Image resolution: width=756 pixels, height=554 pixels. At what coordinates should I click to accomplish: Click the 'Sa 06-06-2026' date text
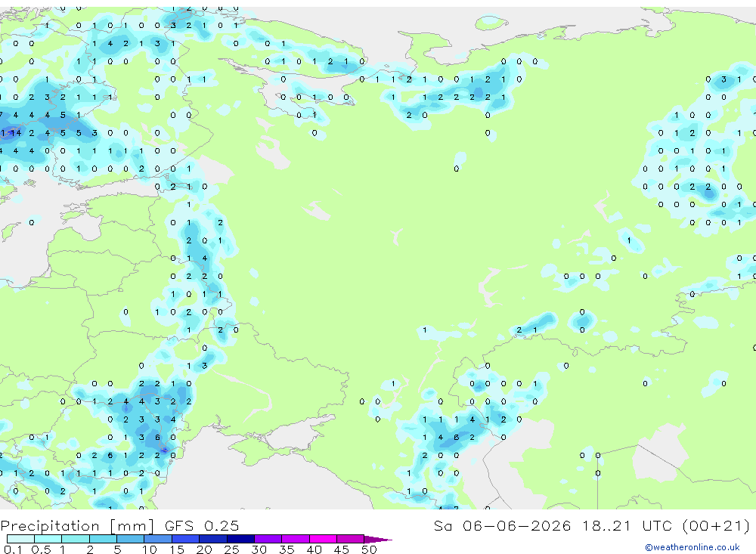click(x=503, y=525)
